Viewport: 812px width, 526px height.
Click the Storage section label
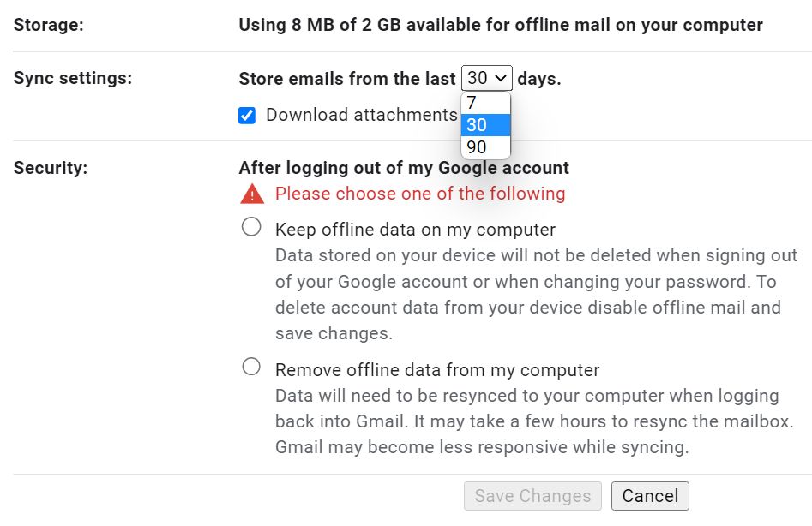tap(50, 25)
